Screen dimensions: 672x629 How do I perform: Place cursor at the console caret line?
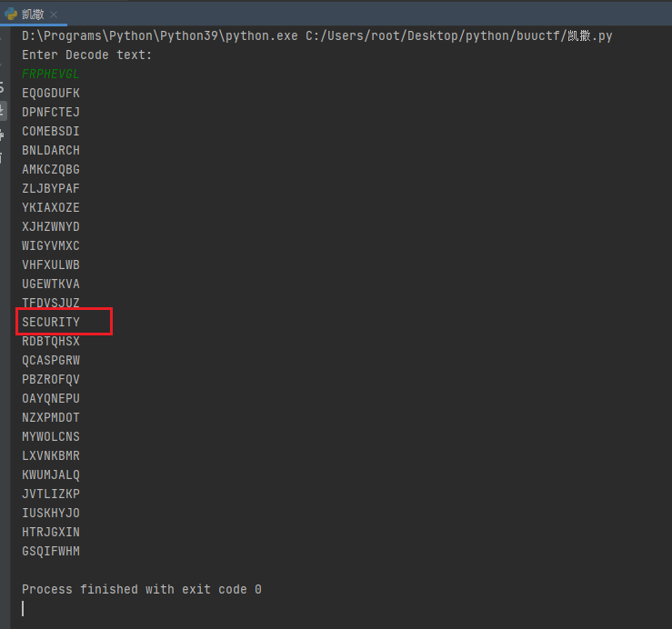pyautogui.click(x=23, y=608)
